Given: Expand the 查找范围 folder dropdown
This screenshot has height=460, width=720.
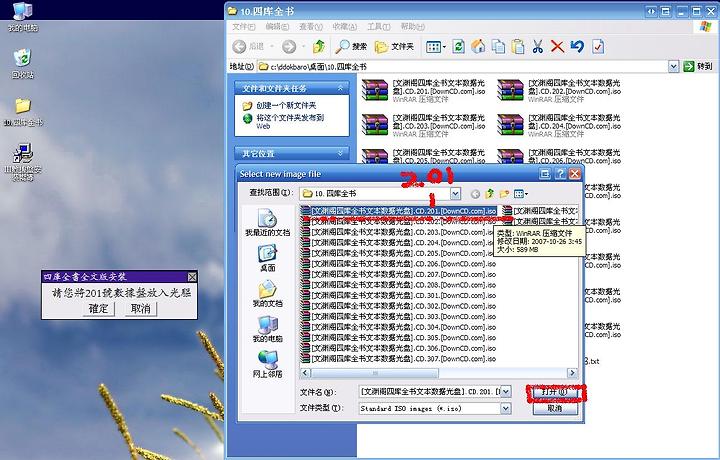Looking at the screenshot, I should tap(455, 194).
